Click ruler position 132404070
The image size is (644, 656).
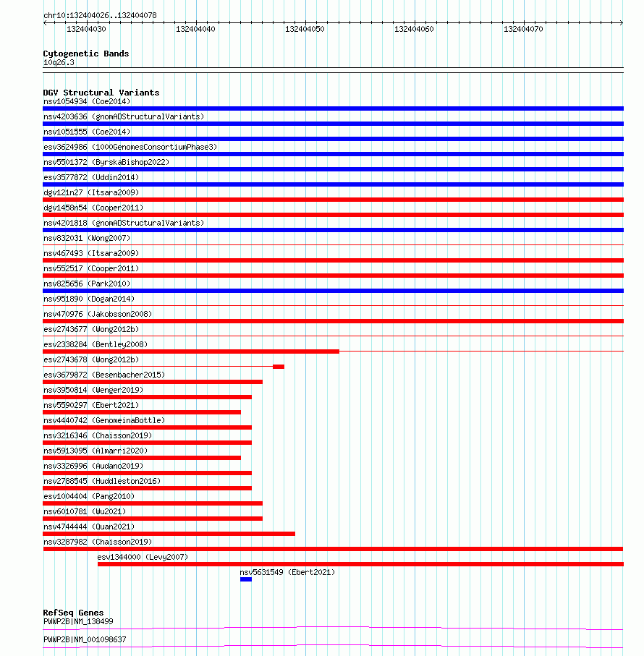click(x=523, y=29)
